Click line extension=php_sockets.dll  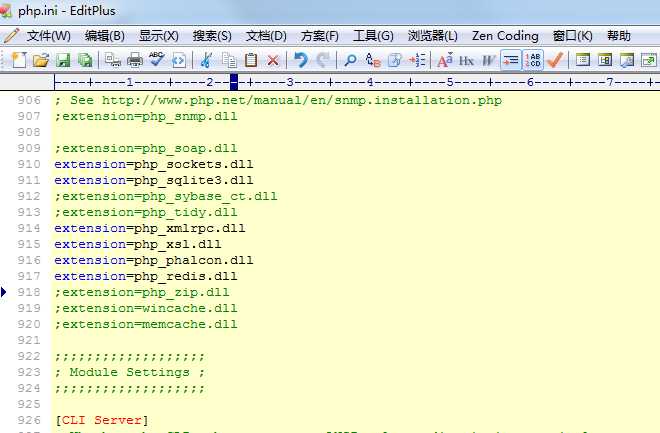coord(154,164)
